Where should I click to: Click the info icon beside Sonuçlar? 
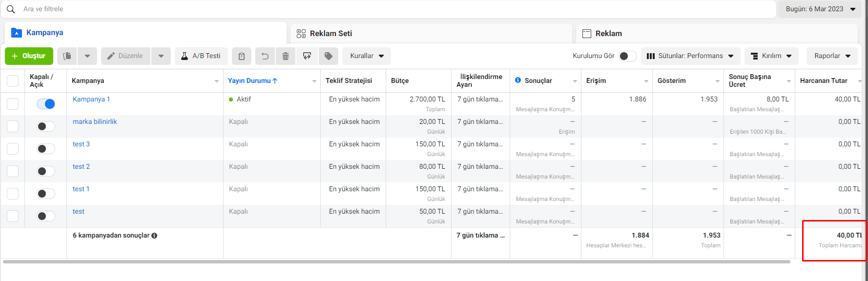[x=518, y=80]
